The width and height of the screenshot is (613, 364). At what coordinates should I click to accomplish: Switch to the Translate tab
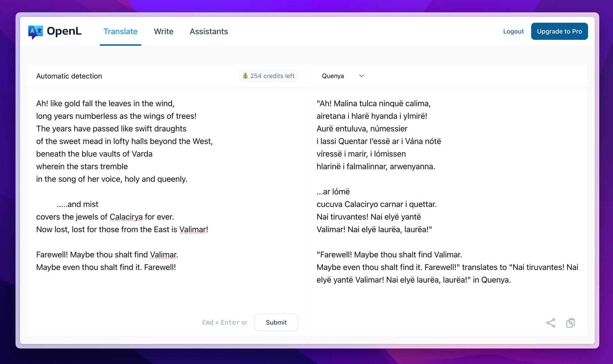pyautogui.click(x=120, y=31)
